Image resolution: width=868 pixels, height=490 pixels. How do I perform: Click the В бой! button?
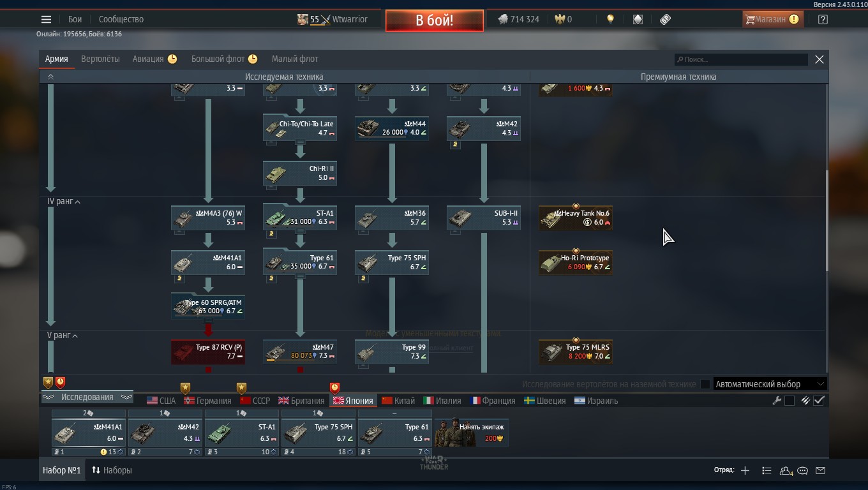pos(434,20)
